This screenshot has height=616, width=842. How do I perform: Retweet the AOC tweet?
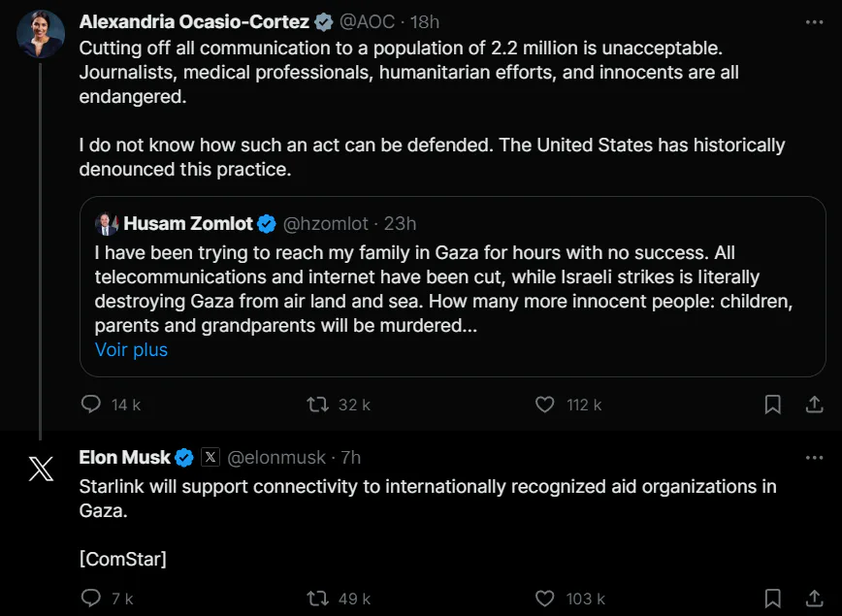[318, 404]
